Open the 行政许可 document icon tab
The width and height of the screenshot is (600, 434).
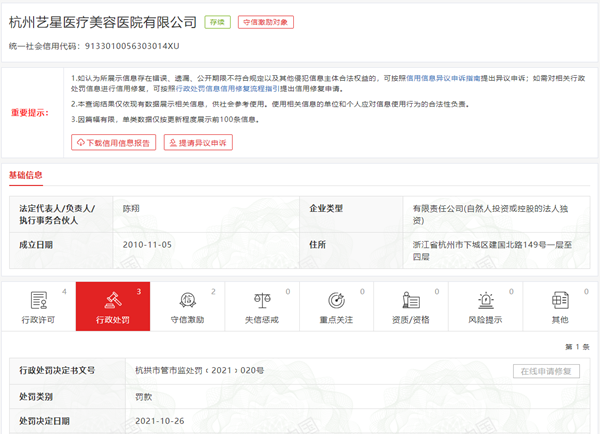[38, 300]
